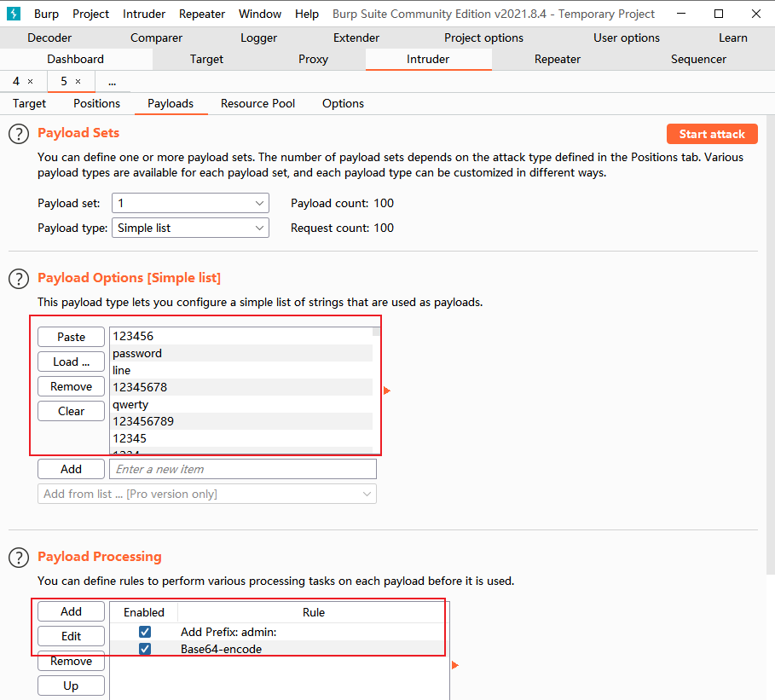Open the Payload set dropdown
Image resolution: width=775 pixels, height=700 pixels.
tap(190, 203)
